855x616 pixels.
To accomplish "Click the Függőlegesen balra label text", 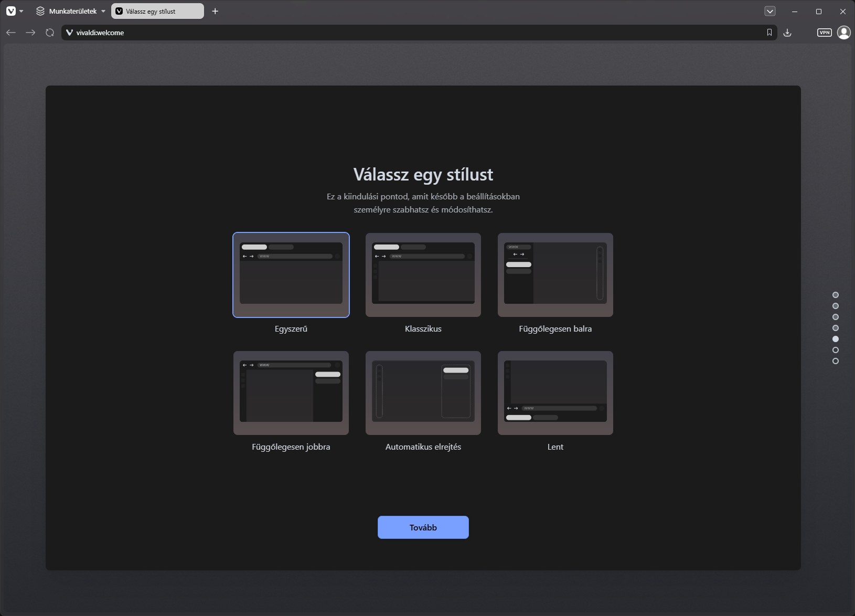I will [x=555, y=329].
